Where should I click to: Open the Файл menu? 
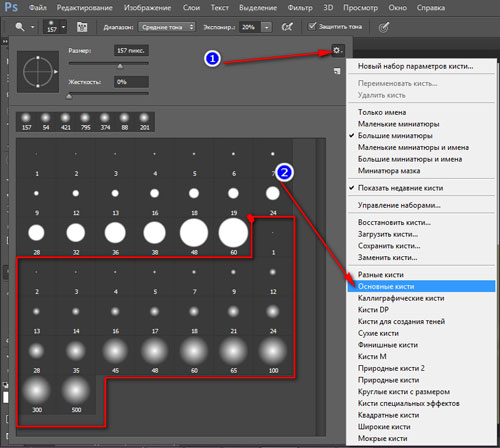(x=37, y=8)
